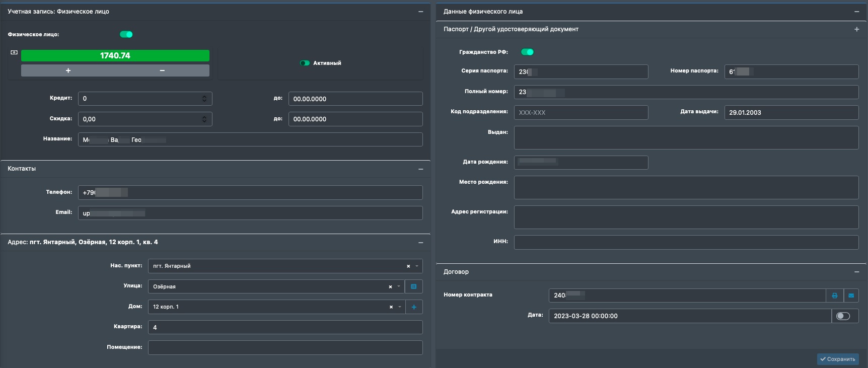Click the green balance bar showing 1740.74

pos(115,55)
